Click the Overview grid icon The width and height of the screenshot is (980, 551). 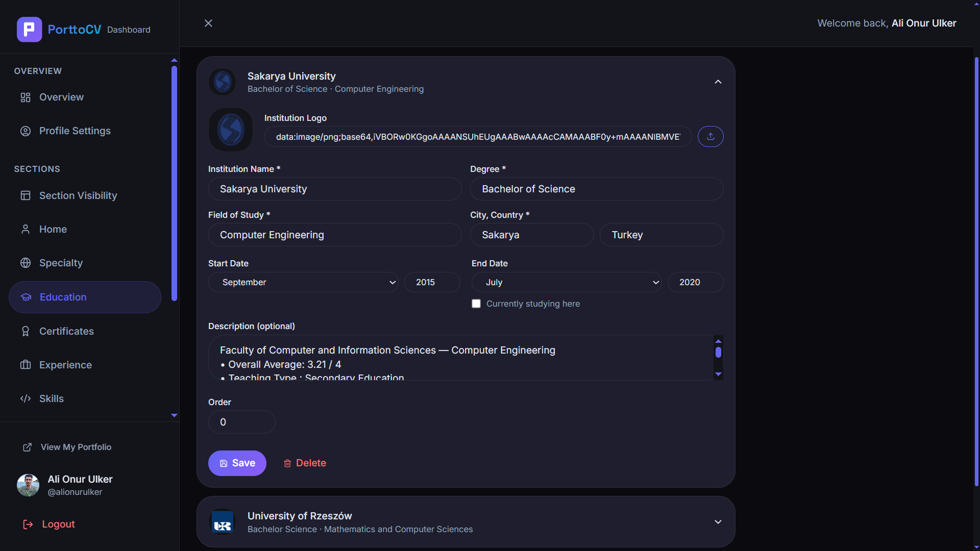point(26,97)
